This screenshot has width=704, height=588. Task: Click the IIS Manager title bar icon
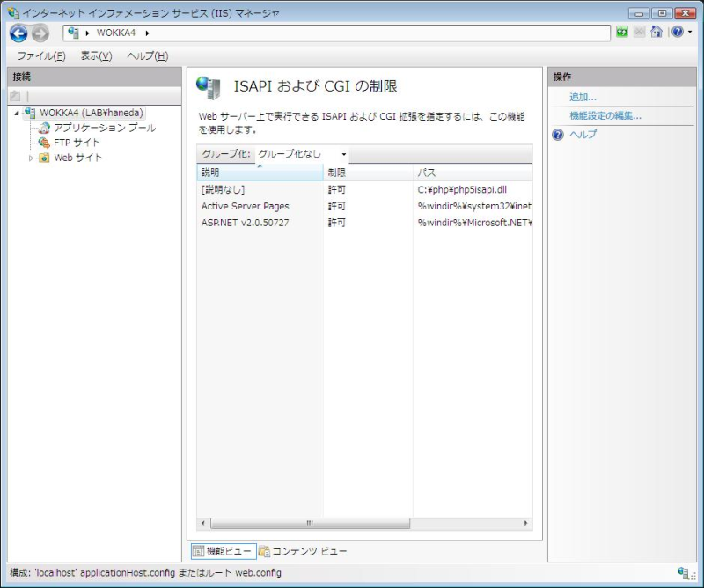coord(13,13)
